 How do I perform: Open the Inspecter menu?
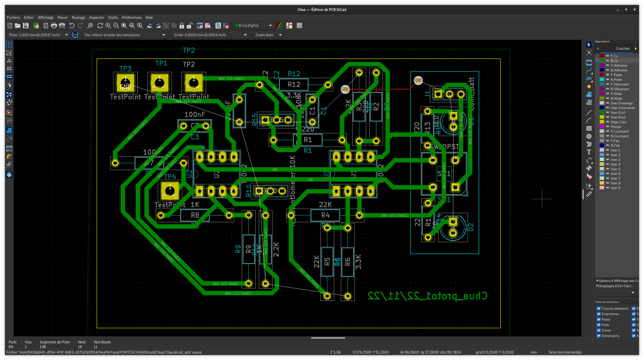[x=97, y=18]
